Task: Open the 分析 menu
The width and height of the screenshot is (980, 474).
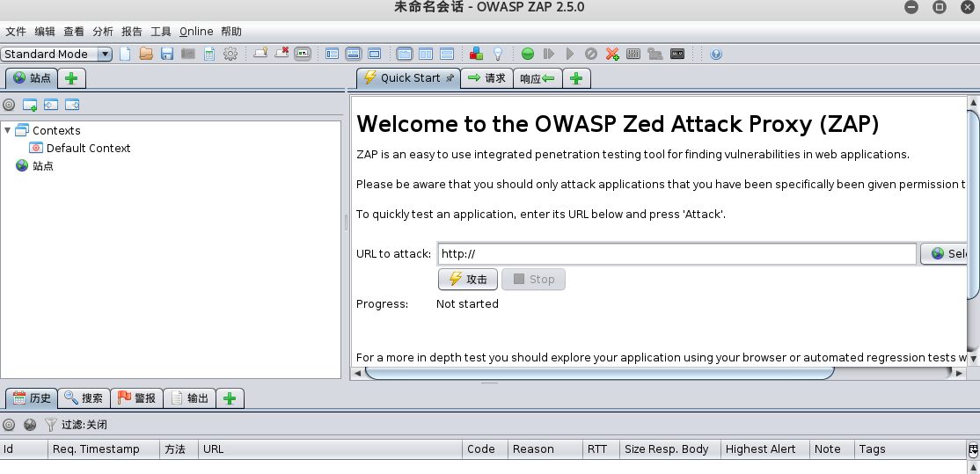Action: [103, 32]
